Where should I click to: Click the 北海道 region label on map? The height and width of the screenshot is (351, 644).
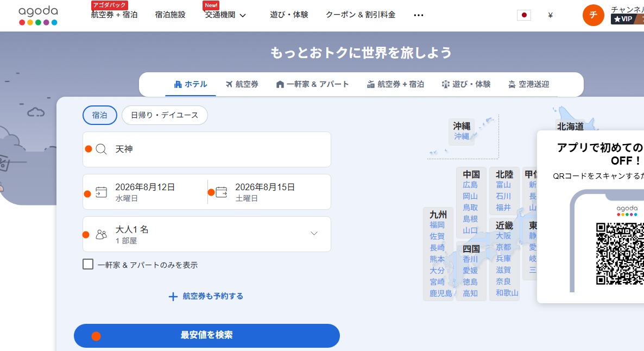571,127
